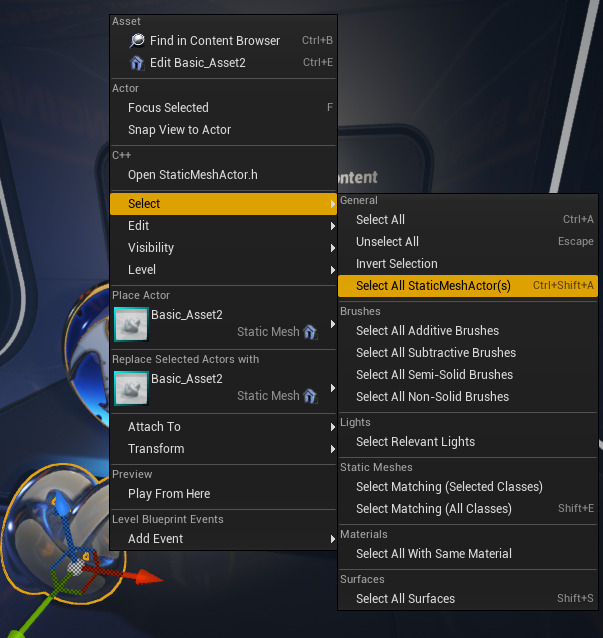This screenshot has height=638, width=603.
Task: Click Unselect All
Action: [468, 242]
